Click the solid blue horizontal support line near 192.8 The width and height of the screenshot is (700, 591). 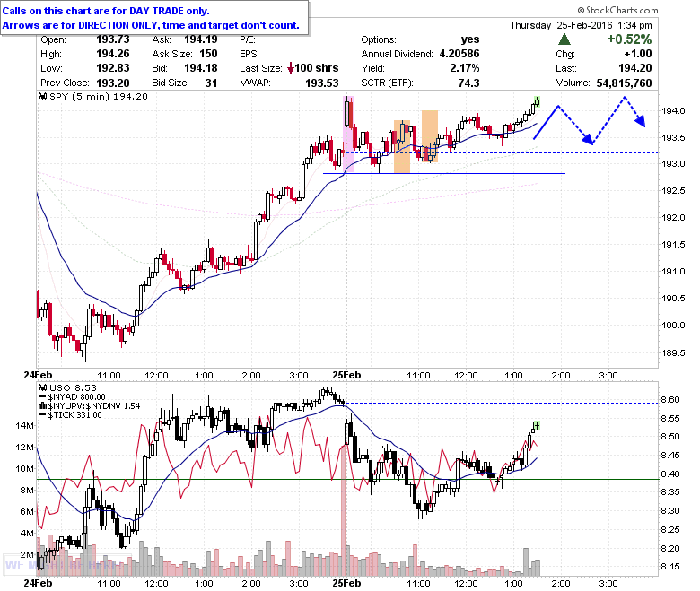tap(444, 173)
